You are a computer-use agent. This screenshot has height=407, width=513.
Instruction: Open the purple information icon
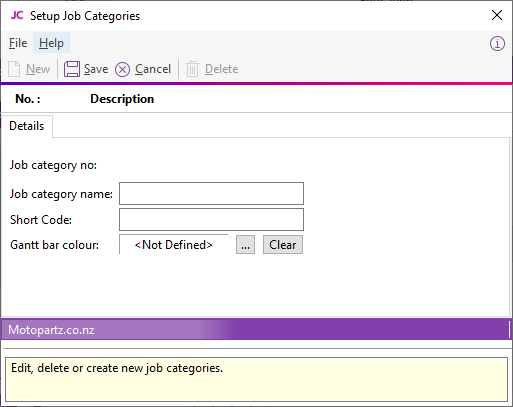pos(497,44)
